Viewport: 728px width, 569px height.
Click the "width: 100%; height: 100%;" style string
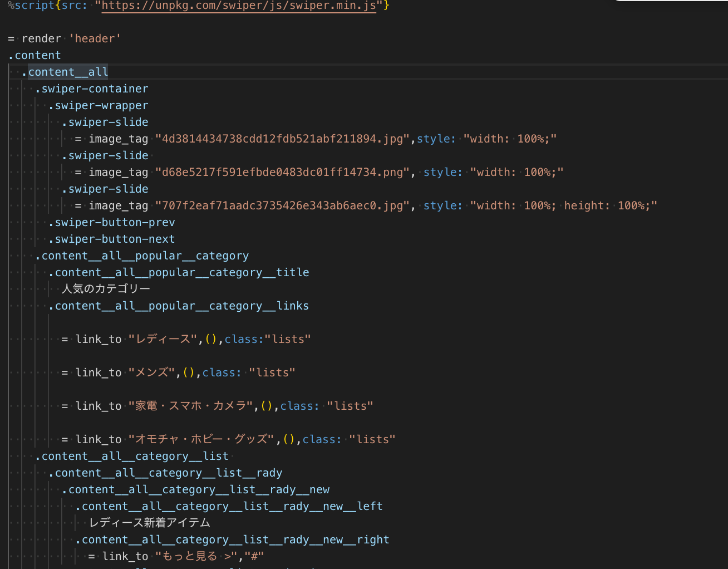pos(563,205)
